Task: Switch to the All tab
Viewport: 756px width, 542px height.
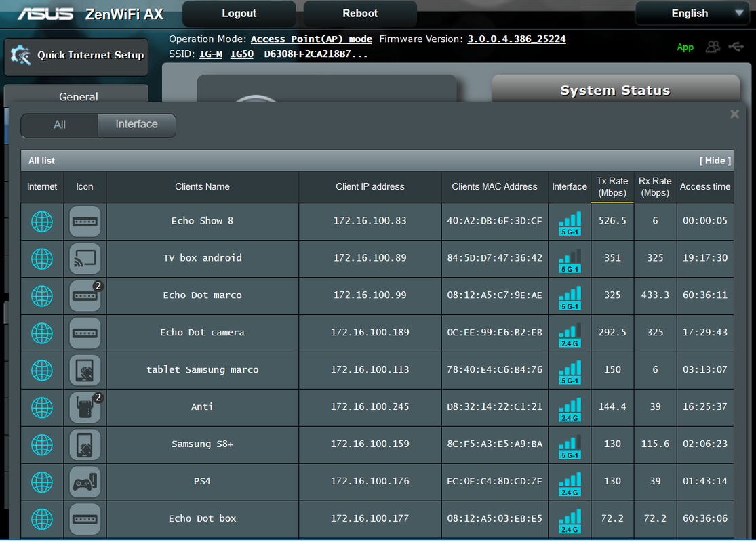Action: tap(60, 125)
